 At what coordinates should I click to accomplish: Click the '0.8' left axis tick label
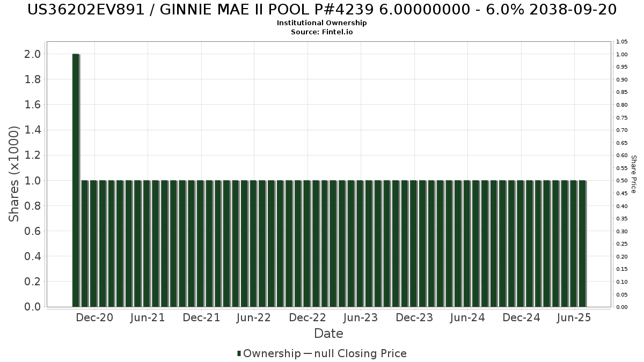point(33,205)
